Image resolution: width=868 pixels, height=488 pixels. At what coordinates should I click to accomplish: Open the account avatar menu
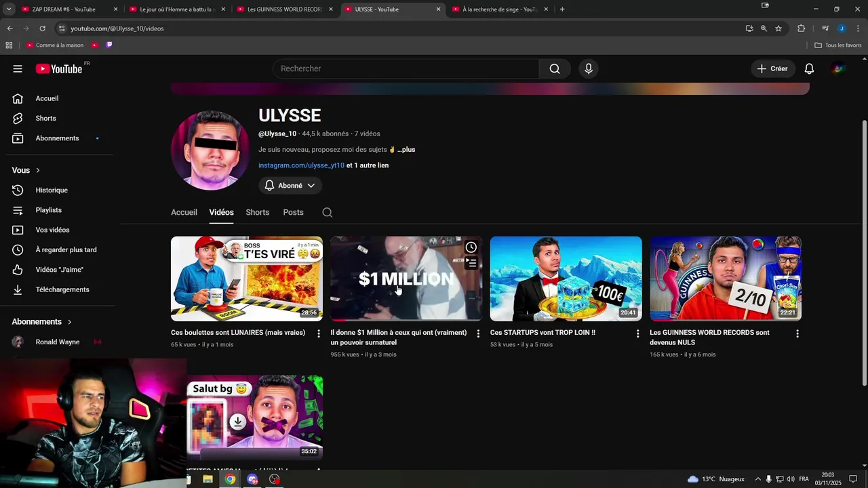coord(839,68)
